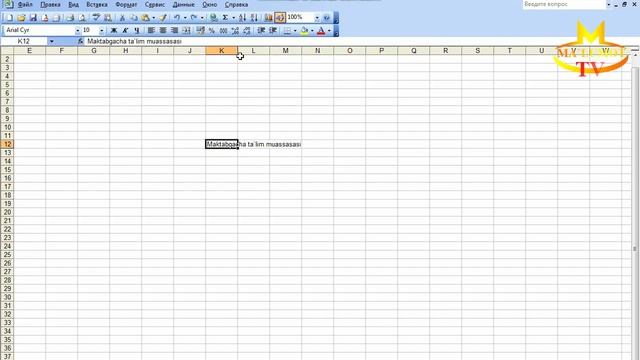Align cell text to the left
The image size is (640, 360).
point(151,30)
